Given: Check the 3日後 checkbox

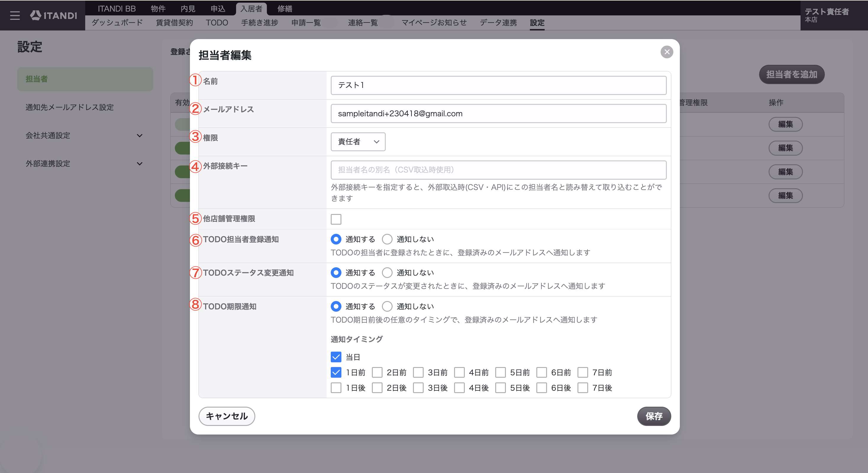Looking at the screenshot, I should (x=418, y=388).
